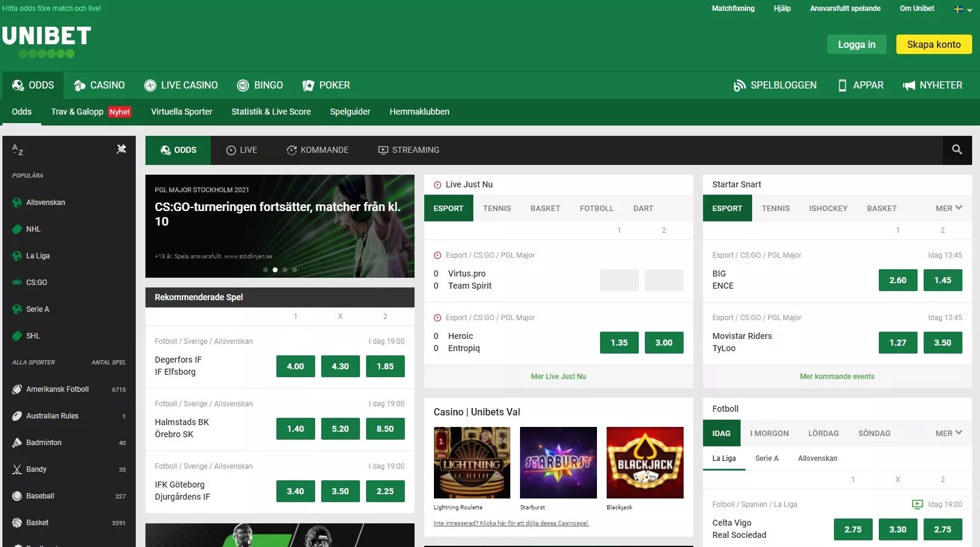Click the NHL hockey icon
This screenshot has width=980, height=547.
pos(17,229)
